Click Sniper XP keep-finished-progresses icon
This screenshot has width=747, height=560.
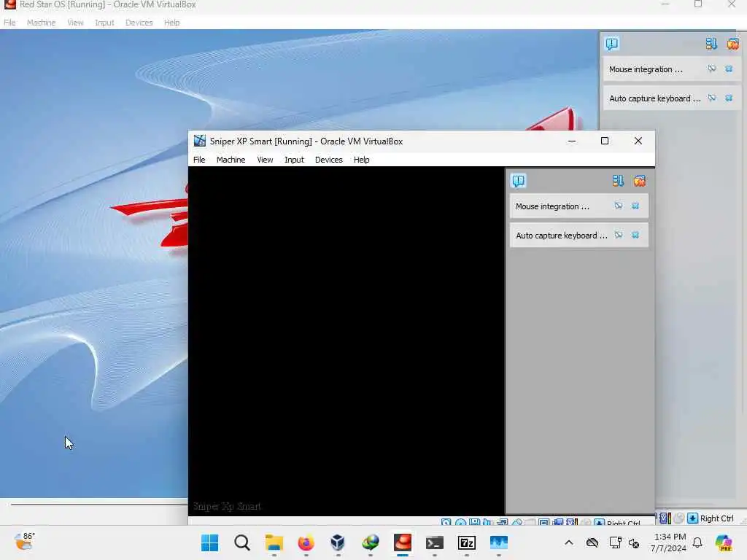[x=618, y=181]
